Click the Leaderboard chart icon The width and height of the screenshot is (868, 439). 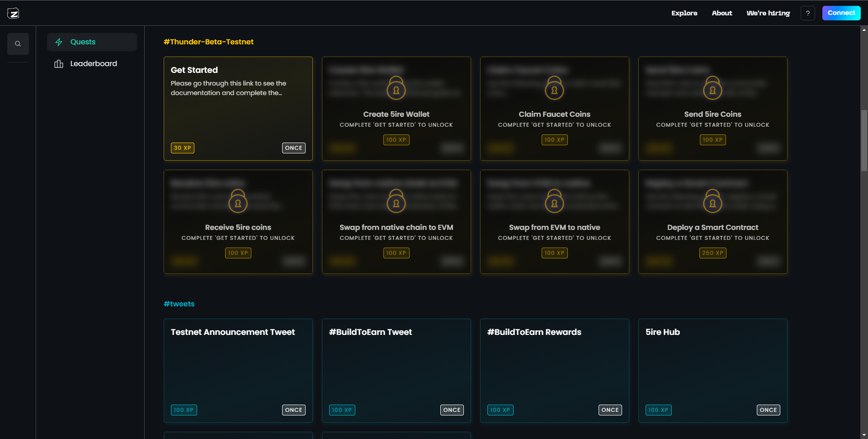59,64
